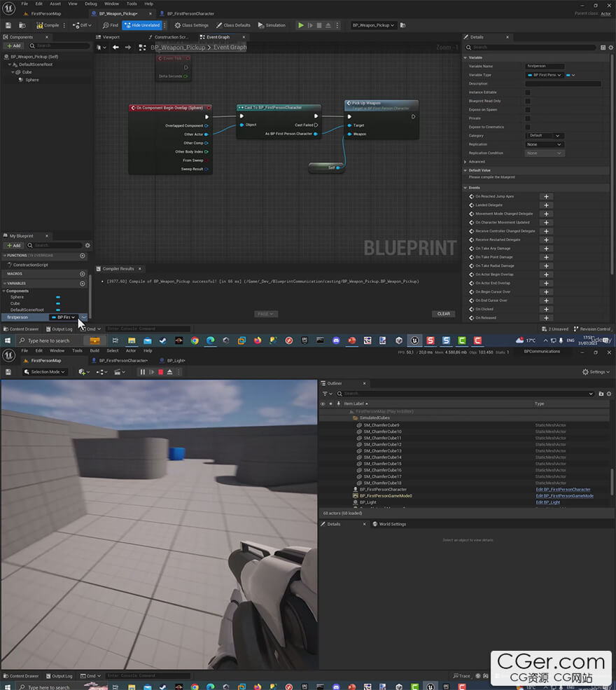Click the graph back navigation arrow
This screenshot has height=690, width=616.
click(x=115, y=48)
